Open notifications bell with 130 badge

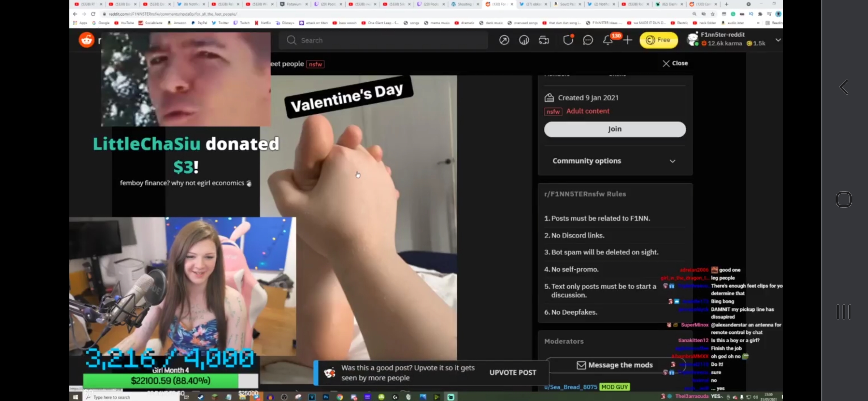[608, 40]
